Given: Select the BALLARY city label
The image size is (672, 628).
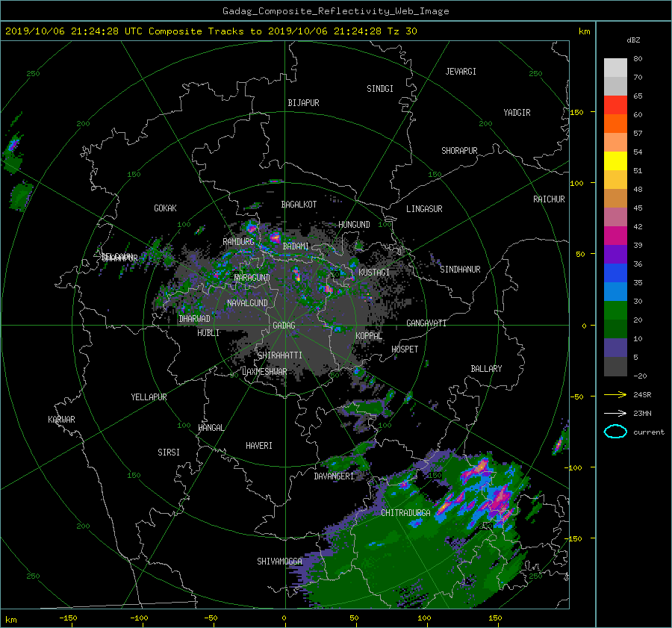Looking at the screenshot, I should 486,369.
